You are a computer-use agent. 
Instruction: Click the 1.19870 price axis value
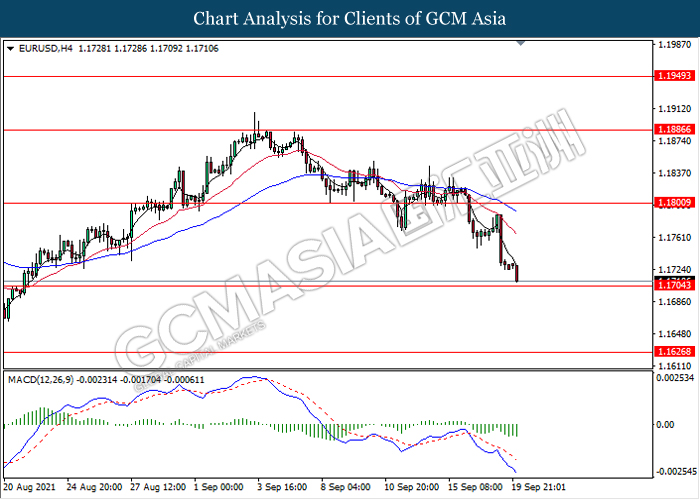point(675,45)
